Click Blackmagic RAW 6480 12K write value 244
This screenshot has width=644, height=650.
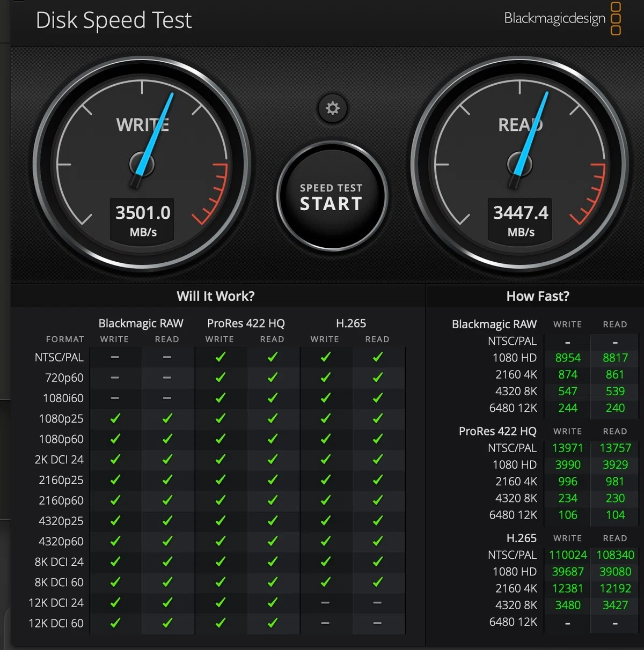pyautogui.click(x=568, y=408)
